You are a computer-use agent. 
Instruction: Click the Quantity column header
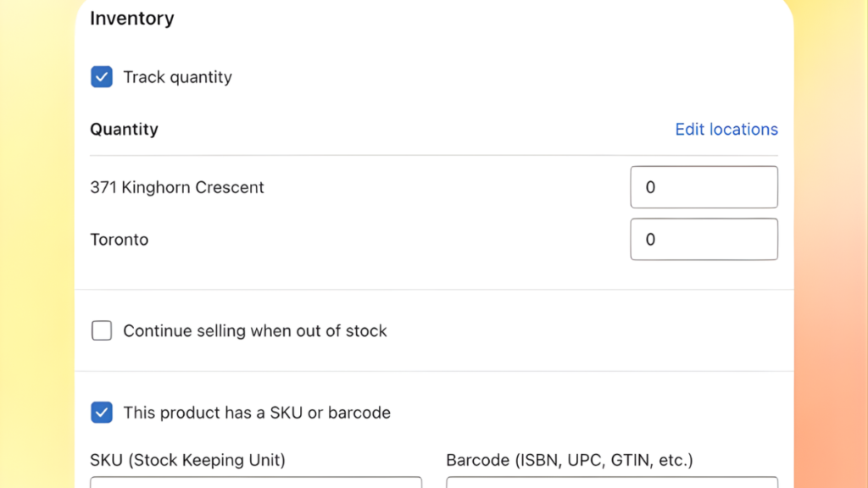click(x=124, y=129)
